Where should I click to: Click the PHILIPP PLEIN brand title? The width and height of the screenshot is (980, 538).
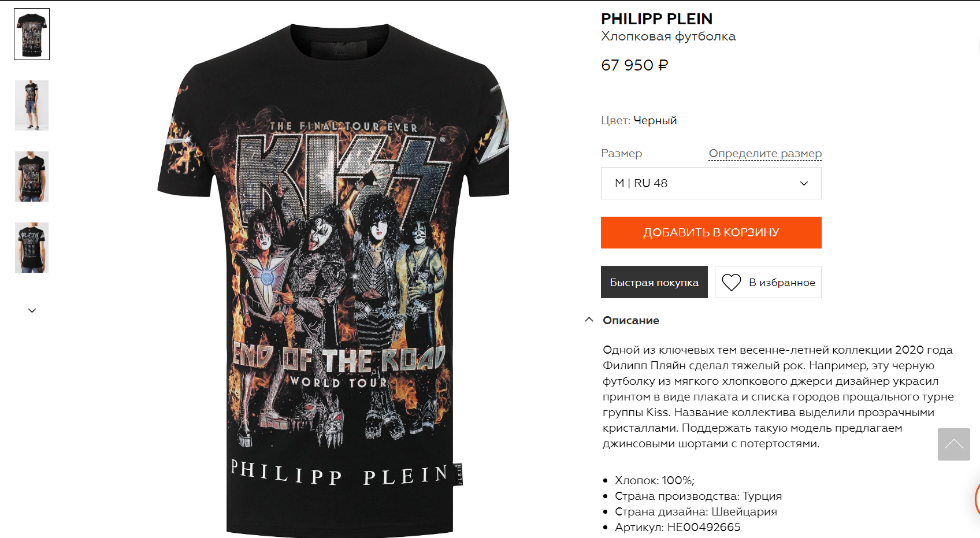pos(656,19)
